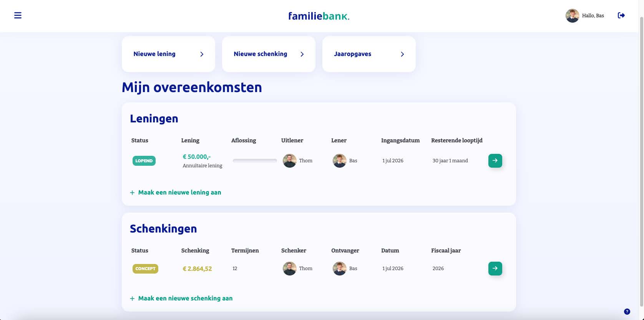This screenshot has width=644, height=320.
Task: Click the Aflossing progress bar
Action: tap(255, 161)
